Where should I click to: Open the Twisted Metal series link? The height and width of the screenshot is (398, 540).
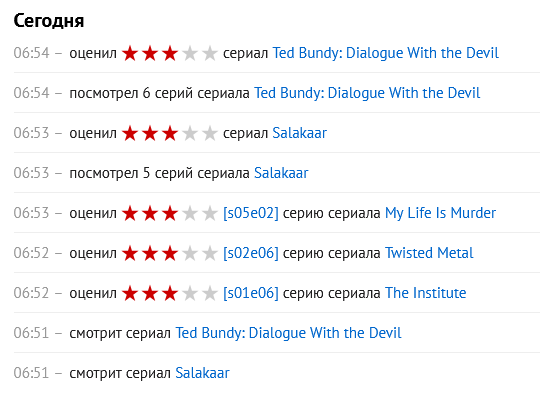tap(429, 253)
